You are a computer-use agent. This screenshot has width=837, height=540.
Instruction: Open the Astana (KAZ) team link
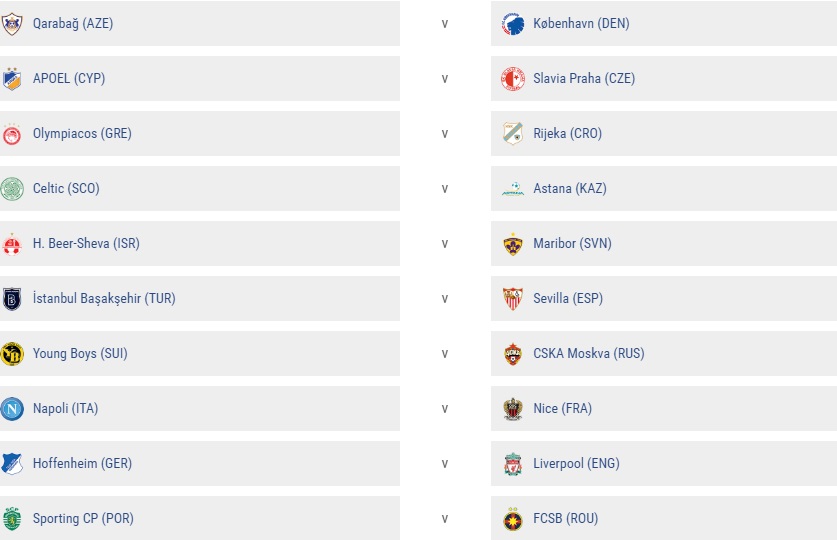(x=570, y=188)
